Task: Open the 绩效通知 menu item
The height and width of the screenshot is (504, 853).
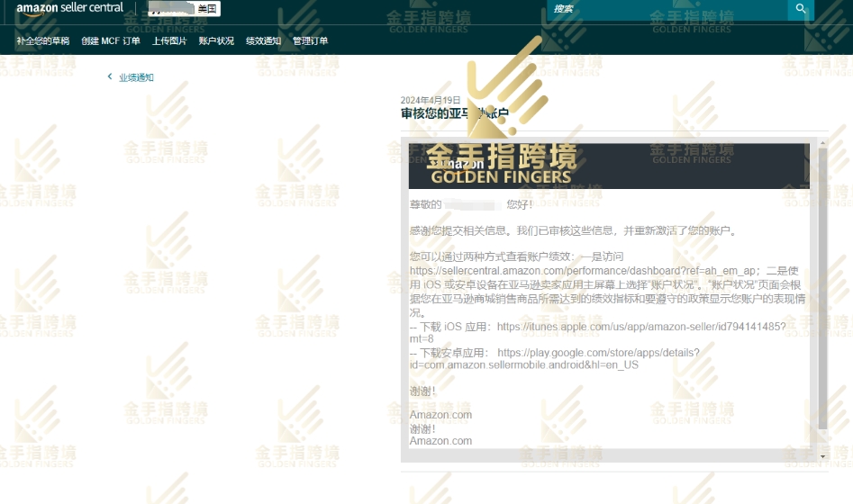Action: 263,40
